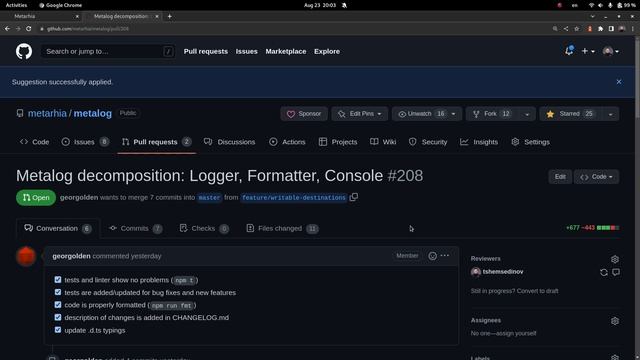Edit the pull request title
Viewport: 640px width, 360px height.
(560, 177)
